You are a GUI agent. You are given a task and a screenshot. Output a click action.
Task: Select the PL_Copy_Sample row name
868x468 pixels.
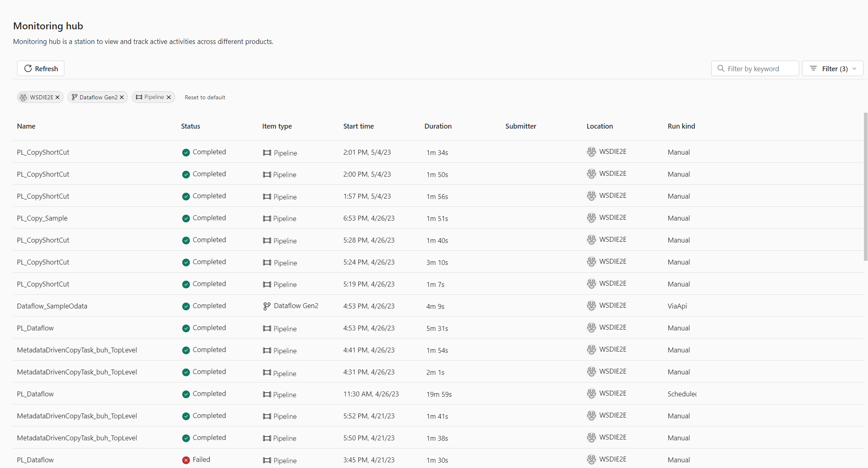[42, 218]
